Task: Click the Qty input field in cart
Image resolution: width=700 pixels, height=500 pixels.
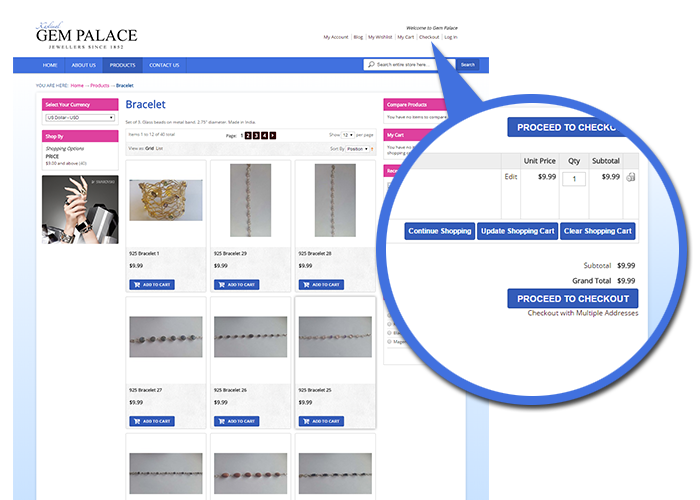Action: (574, 179)
